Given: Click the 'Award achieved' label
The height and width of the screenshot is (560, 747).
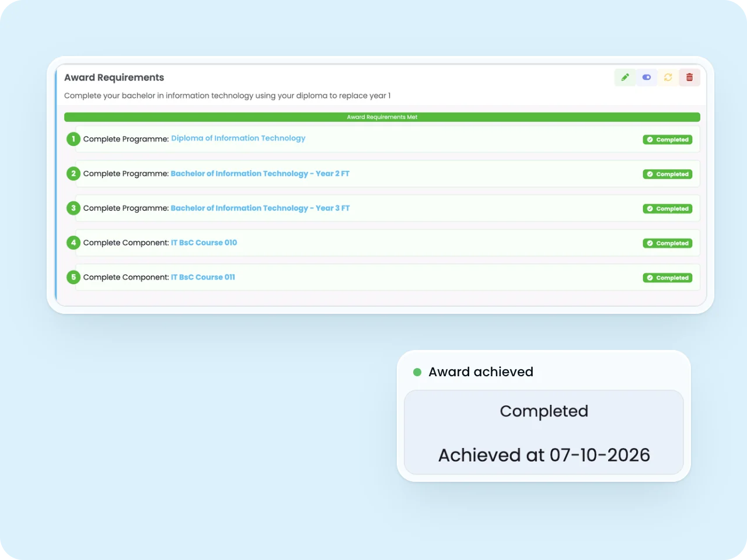Looking at the screenshot, I should coord(481,372).
